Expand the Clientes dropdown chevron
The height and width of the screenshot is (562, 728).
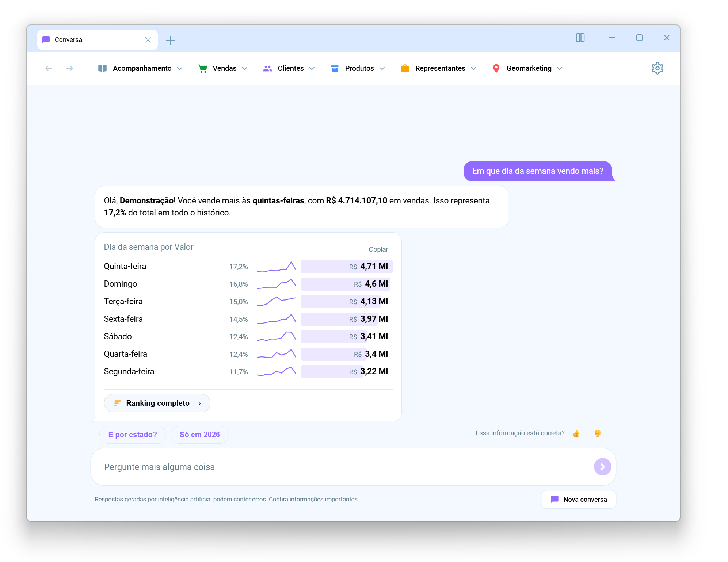click(312, 69)
